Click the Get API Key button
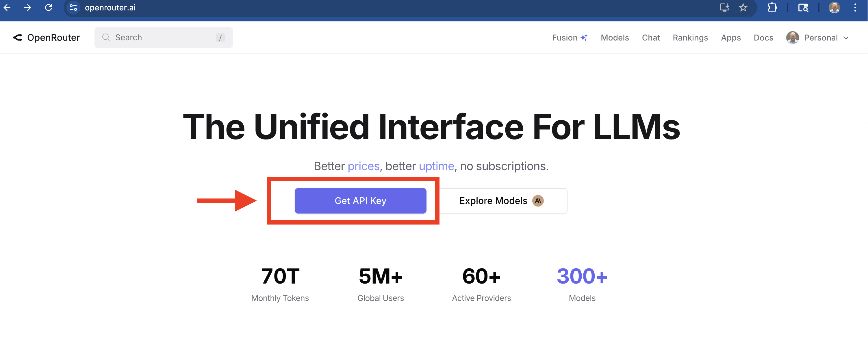 click(360, 201)
